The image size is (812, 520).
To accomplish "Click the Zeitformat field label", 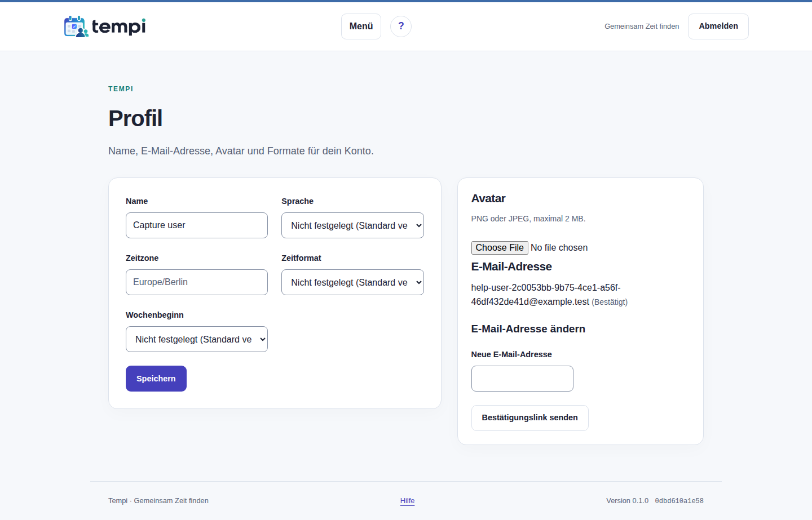I will [301, 258].
